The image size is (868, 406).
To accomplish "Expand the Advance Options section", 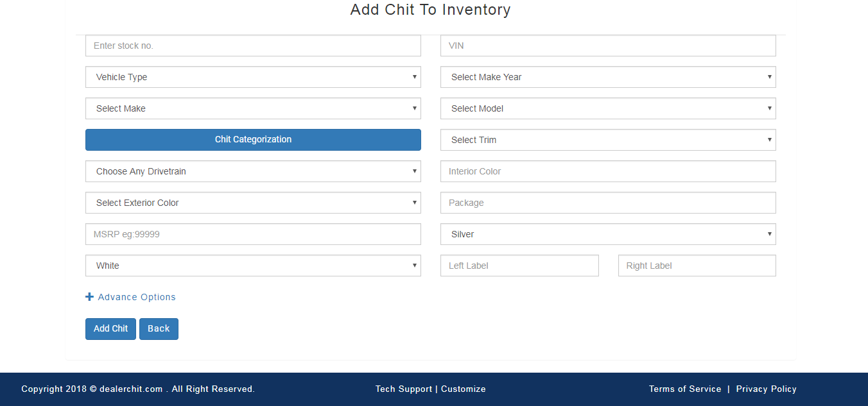I will pyautogui.click(x=136, y=297).
